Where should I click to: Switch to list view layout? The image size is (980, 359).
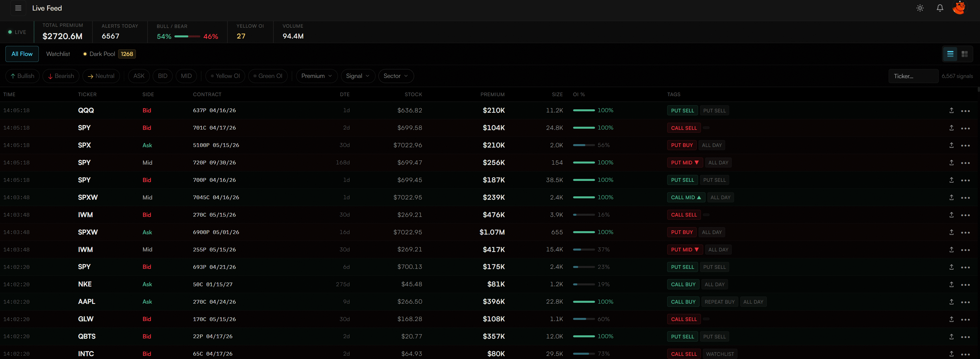click(x=950, y=54)
